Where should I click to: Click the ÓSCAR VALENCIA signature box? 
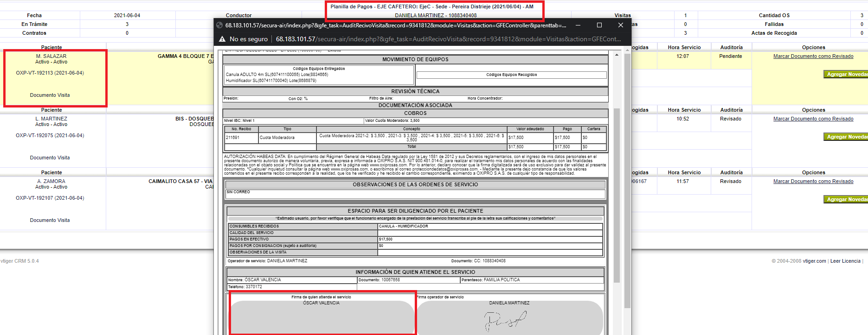click(321, 317)
